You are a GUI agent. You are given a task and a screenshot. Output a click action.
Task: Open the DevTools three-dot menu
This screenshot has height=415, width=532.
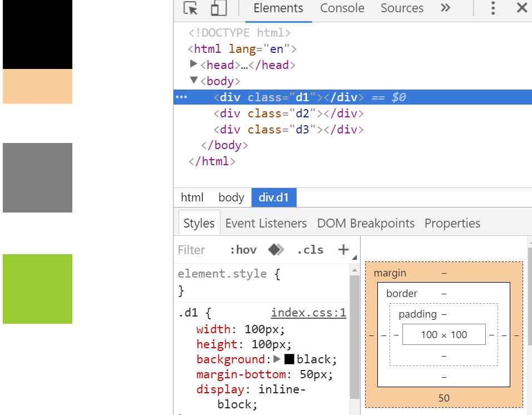[493, 8]
